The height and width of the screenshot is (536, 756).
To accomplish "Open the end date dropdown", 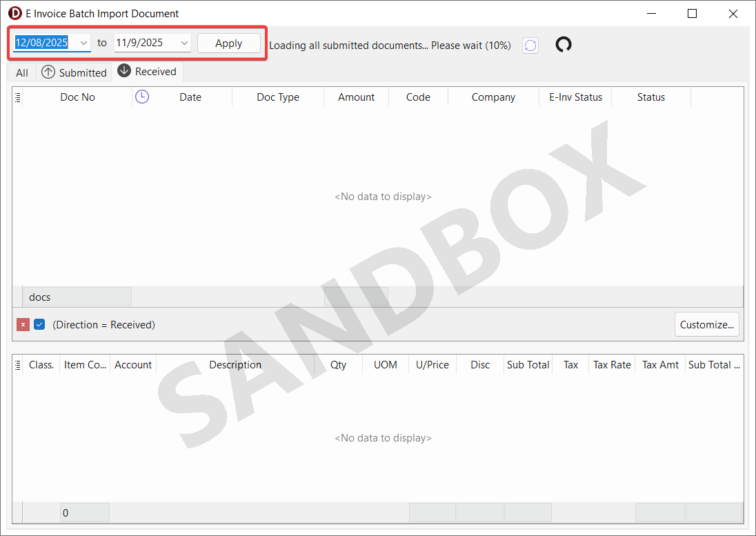I will [184, 43].
